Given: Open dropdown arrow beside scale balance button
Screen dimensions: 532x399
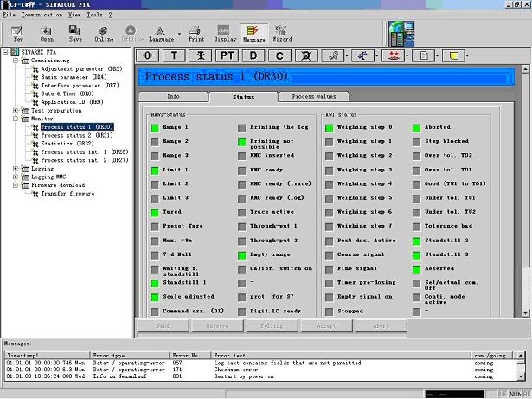Looking at the screenshot, I should (377, 55).
